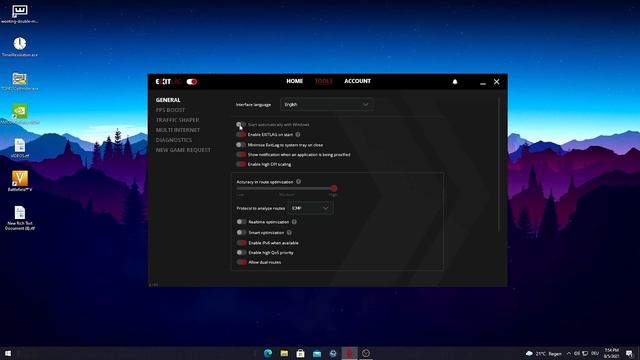Image resolution: width=640 pixels, height=360 pixels.
Task: Open the Windows Start menu
Action: (8, 353)
